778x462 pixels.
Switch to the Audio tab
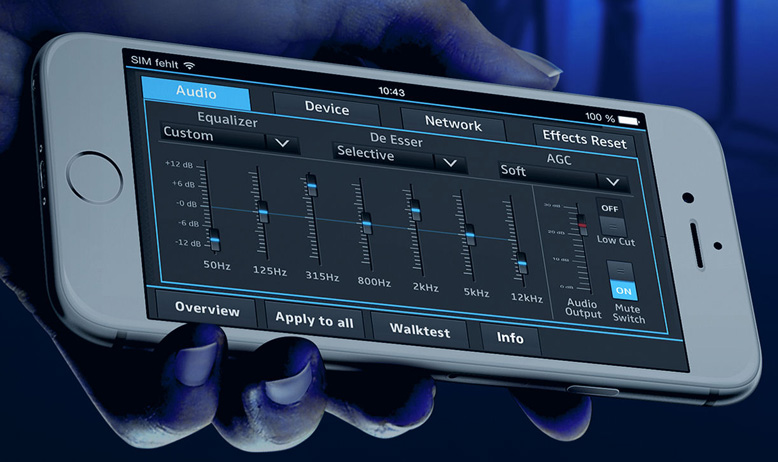coord(196,93)
